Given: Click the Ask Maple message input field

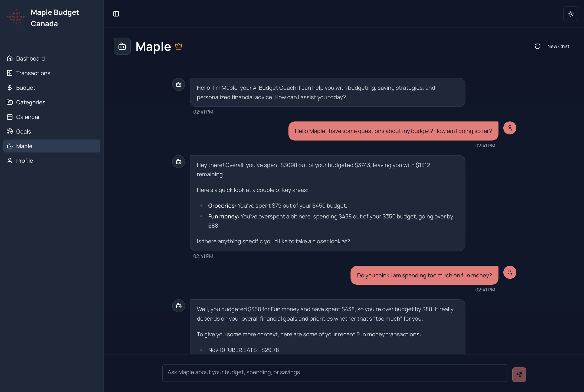Looking at the screenshot, I should pos(334,373).
